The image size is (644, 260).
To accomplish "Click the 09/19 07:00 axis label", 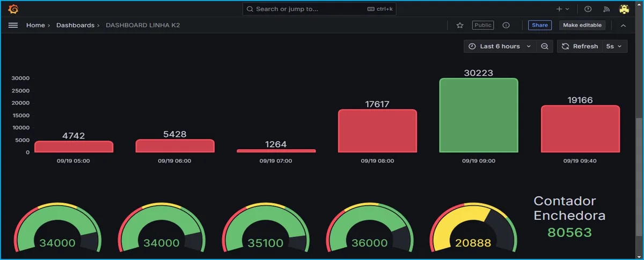I will click(x=277, y=161).
